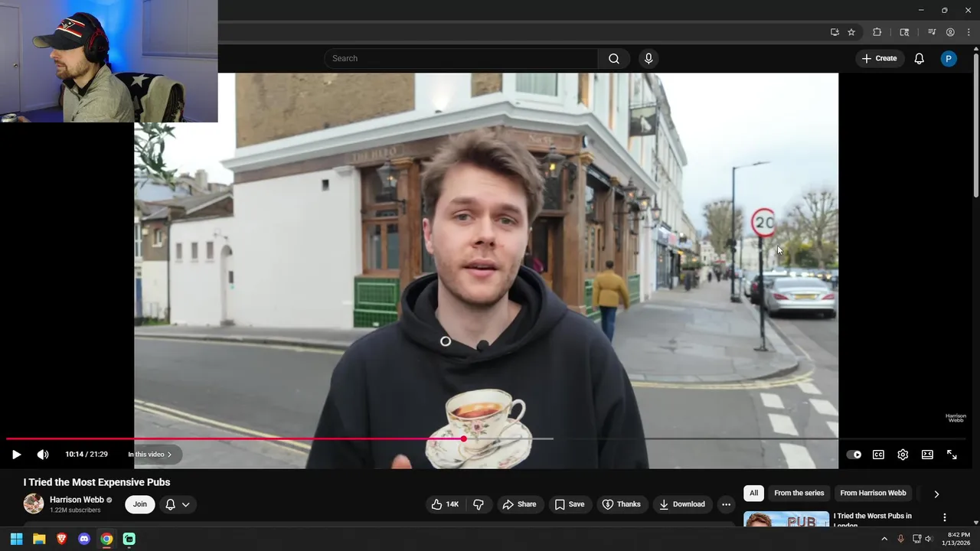Screen dimensions: 980x551
Task: Open more actions three-dot menu below video
Action: click(726, 504)
